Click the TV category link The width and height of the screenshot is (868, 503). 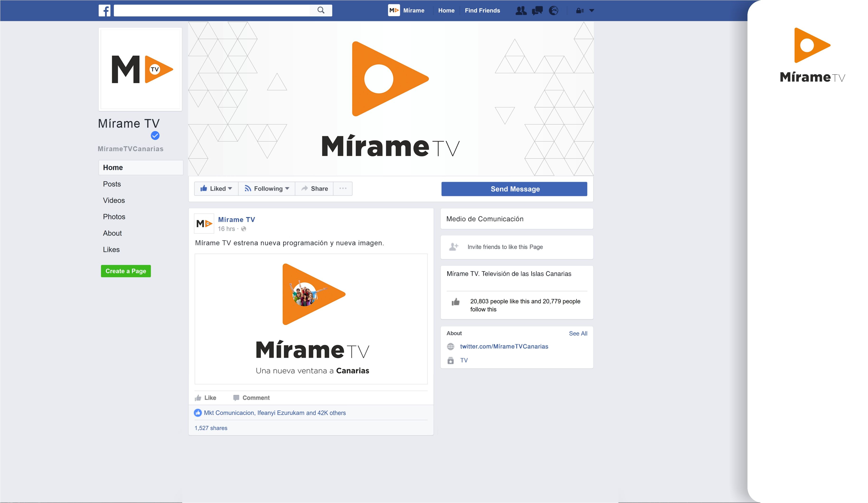464,361
